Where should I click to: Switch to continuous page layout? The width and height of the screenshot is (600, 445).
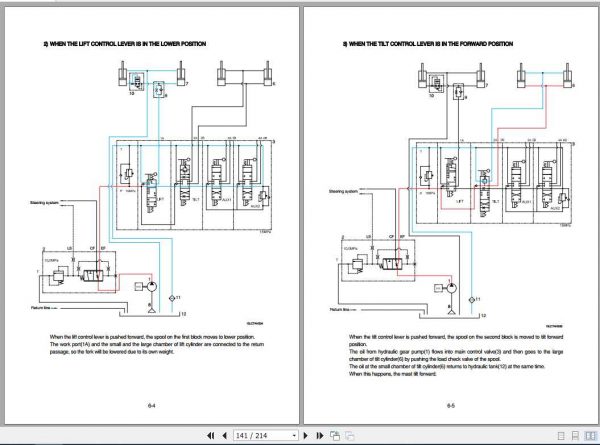pos(575,436)
